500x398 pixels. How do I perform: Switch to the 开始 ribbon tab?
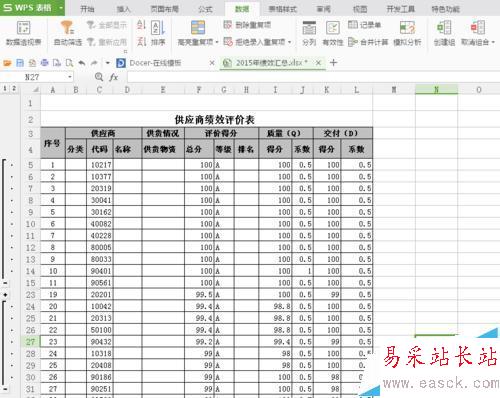coord(87,9)
